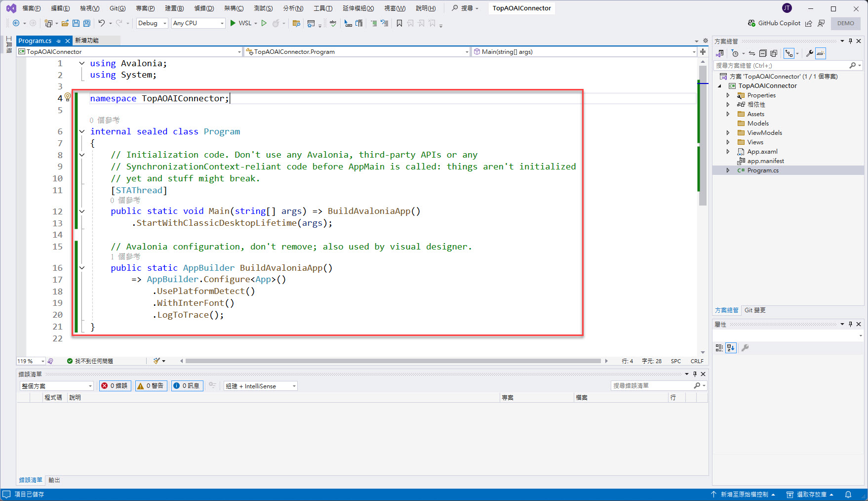
Task: Click the GitHub Copilot button
Action: click(774, 23)
